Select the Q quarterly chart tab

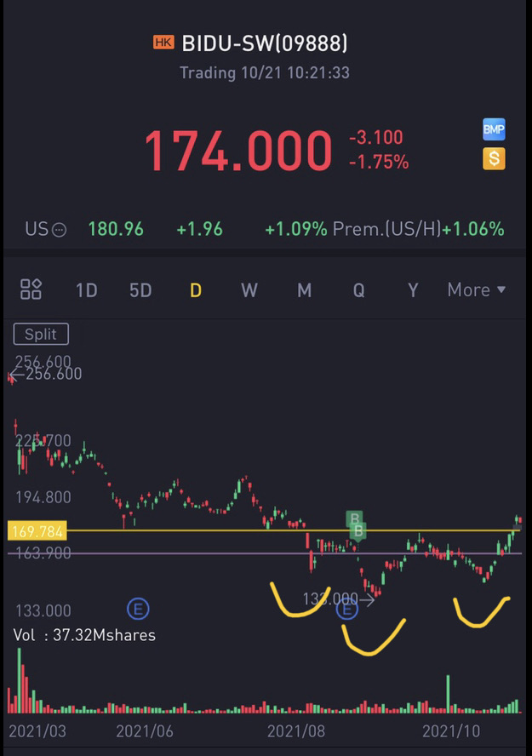coord(358,290)
